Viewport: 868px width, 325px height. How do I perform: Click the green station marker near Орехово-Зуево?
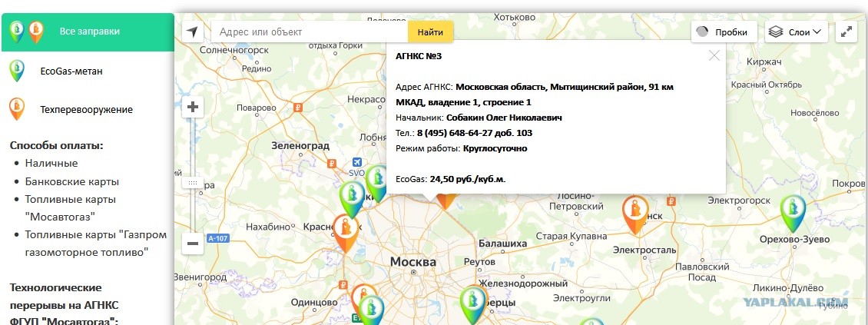(793, 213)
